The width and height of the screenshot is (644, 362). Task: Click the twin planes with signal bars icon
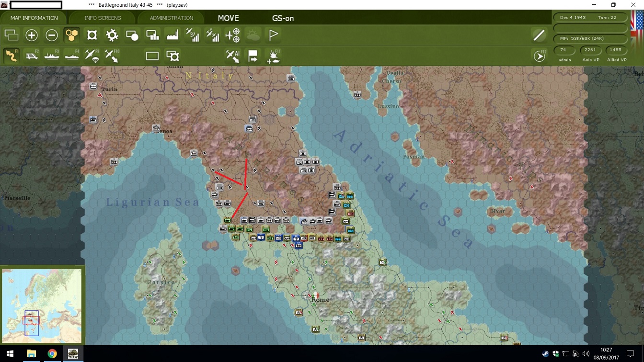click(x=213, y=35)
